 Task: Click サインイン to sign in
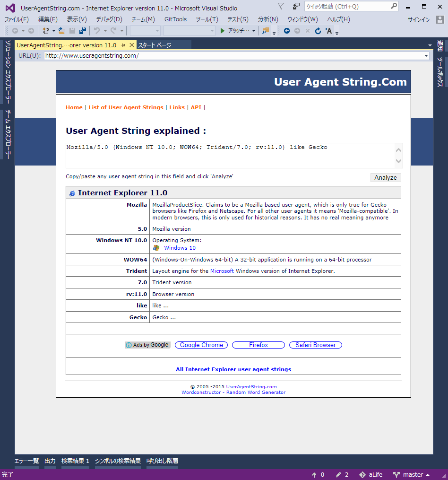[419, 19]
